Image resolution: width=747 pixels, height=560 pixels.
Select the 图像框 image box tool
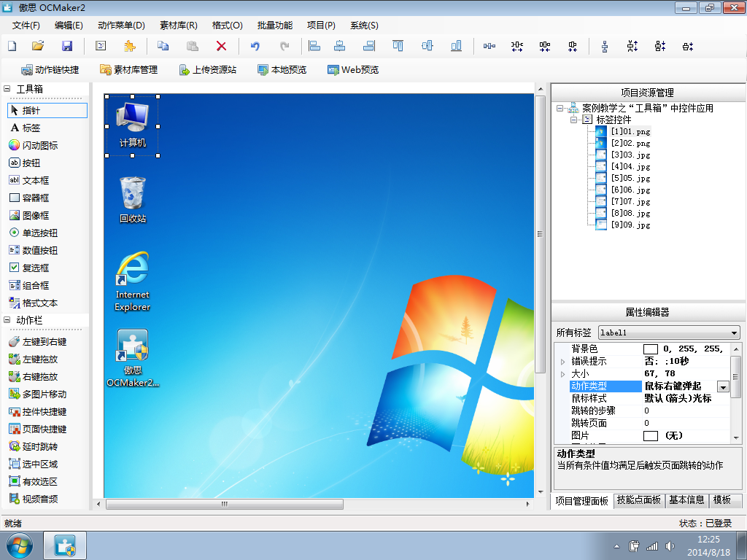29,216
